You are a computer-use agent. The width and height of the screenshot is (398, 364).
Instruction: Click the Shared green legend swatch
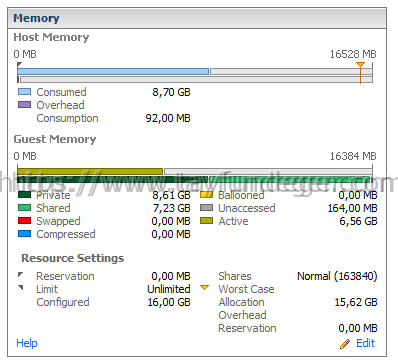point(24,208)
